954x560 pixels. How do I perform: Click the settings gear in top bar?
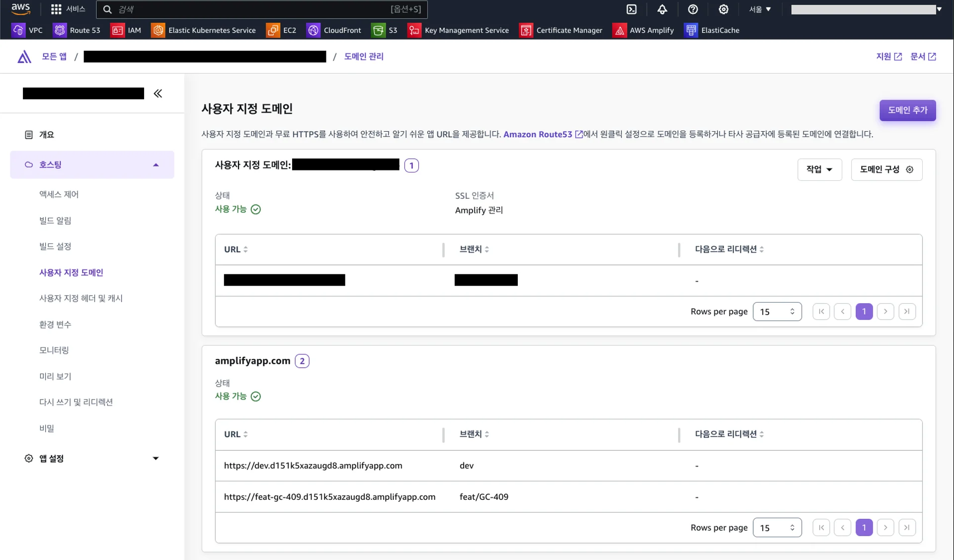[x=723, y=9]
